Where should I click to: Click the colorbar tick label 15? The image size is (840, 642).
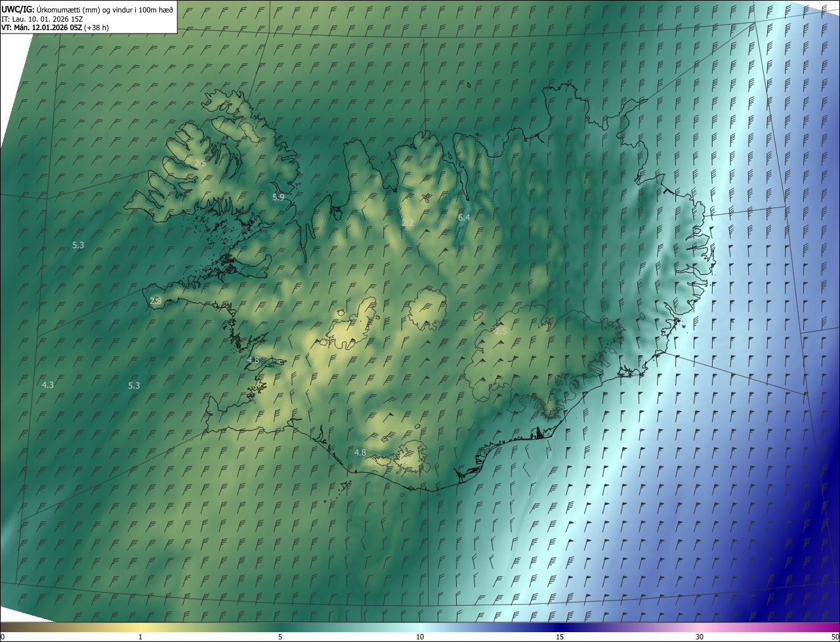click(560, 637)
